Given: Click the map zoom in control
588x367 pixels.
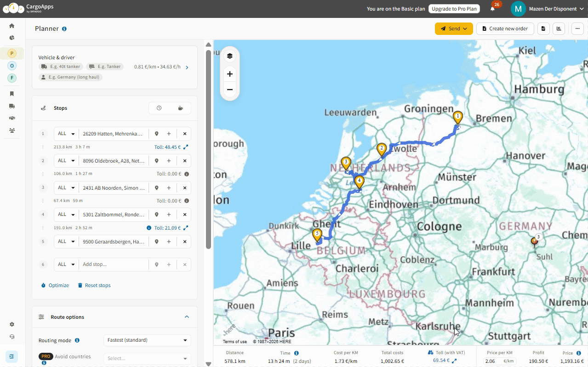Looking at the screenshot, I should click(x=229, y=73).
